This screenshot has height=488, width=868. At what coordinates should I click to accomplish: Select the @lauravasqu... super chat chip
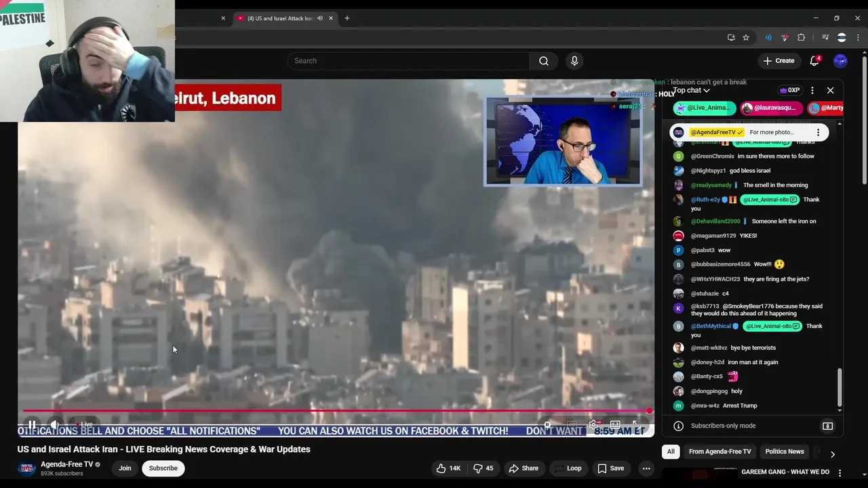tap(772, 108)
